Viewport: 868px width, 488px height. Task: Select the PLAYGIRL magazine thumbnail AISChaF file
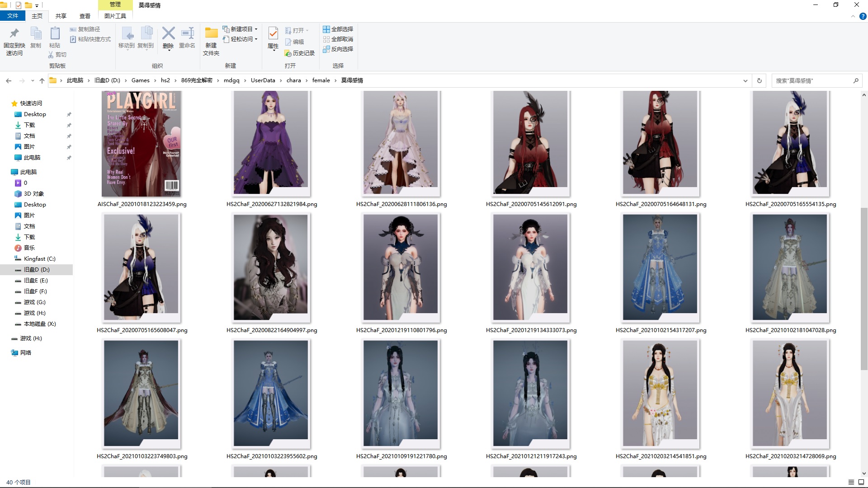[x=142, y=143]
